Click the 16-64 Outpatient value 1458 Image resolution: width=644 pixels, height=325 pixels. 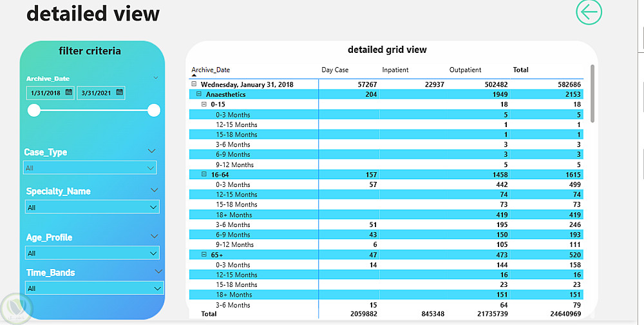pyautogui.click(x=500, y=175)
